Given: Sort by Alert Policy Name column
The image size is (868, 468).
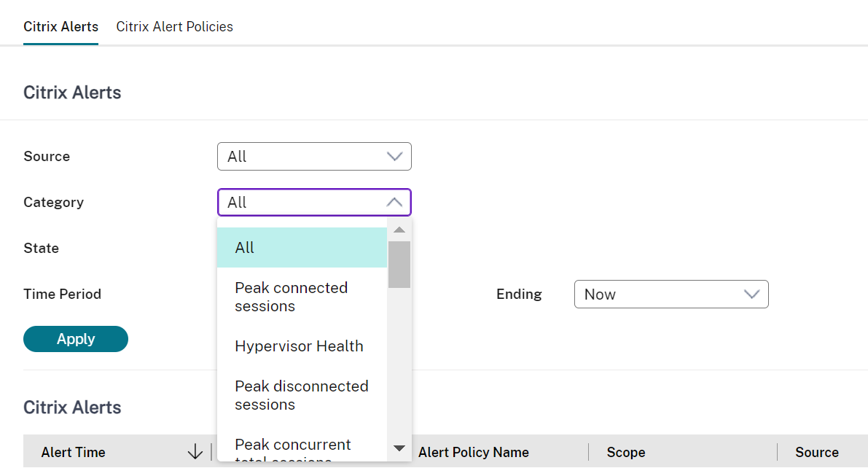Looking at the screenshot, I should (x=474, y=453).
